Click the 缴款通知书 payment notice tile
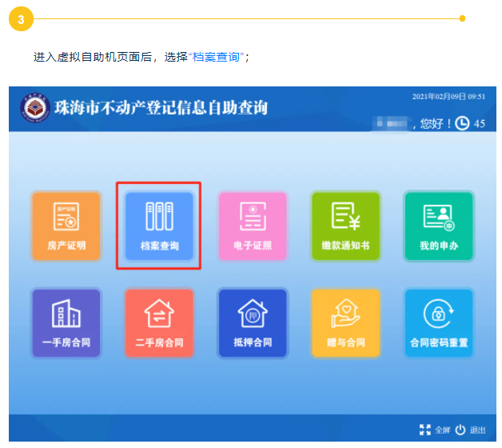 pos(345,226)
